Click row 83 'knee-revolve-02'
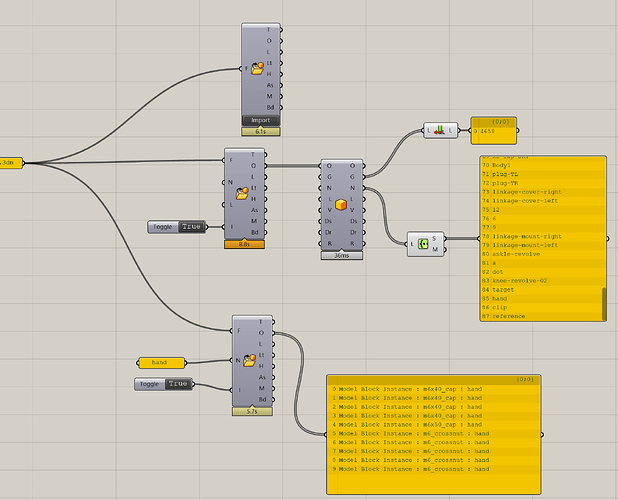618x500 pixels. 541,281
